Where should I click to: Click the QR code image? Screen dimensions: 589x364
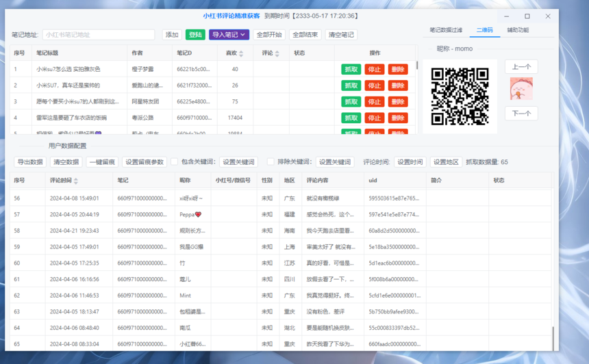[x=460, y=96]
